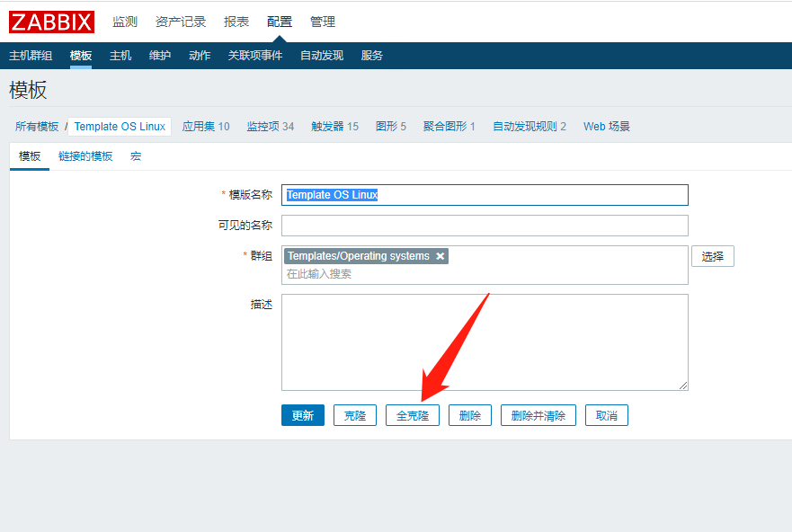Open 监控项 34 link

point(271,126)
